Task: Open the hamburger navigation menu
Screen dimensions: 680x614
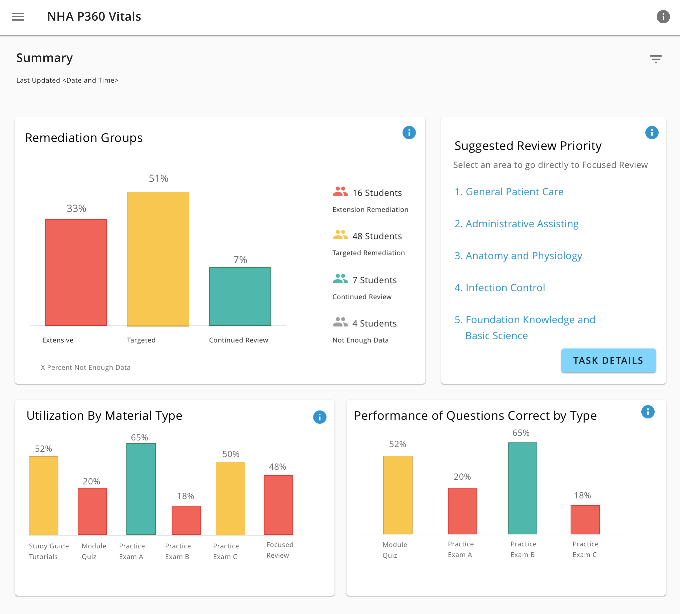Action: pyautogui.click(x=18, y=17)
